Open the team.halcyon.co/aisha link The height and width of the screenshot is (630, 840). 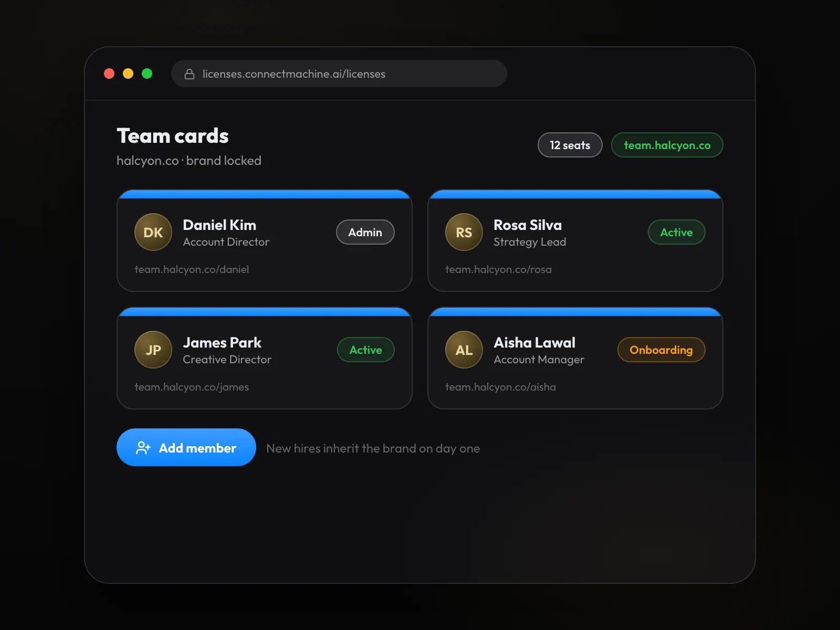pyautogui.click(x=500, y=387)
